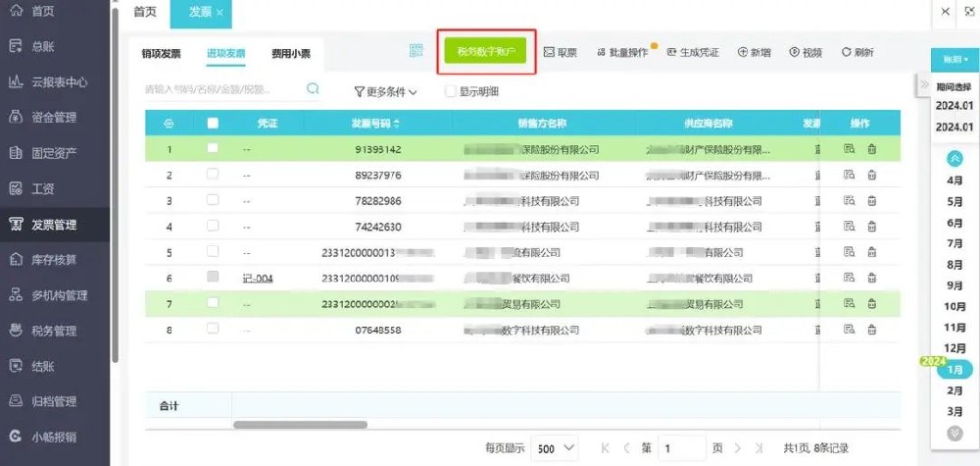
Task: Open the 账期 period dropdown
Action: click(x=955, y=60)
